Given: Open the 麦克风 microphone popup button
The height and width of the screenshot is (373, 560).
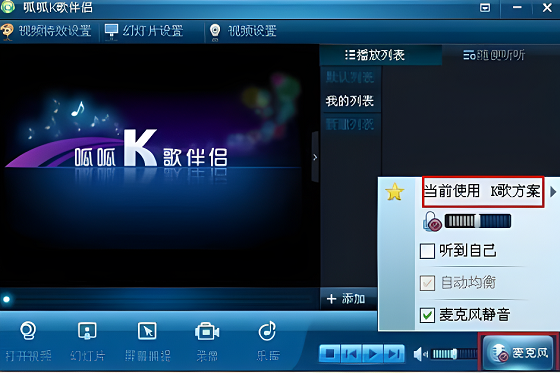Looking at the screenshot, I should click(x=519, y=352).
